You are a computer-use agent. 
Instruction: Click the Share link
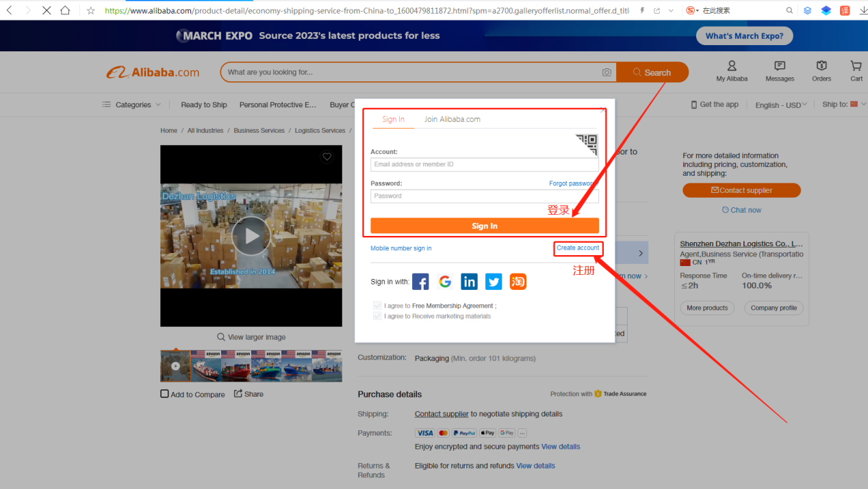click(x=248, y=394)
